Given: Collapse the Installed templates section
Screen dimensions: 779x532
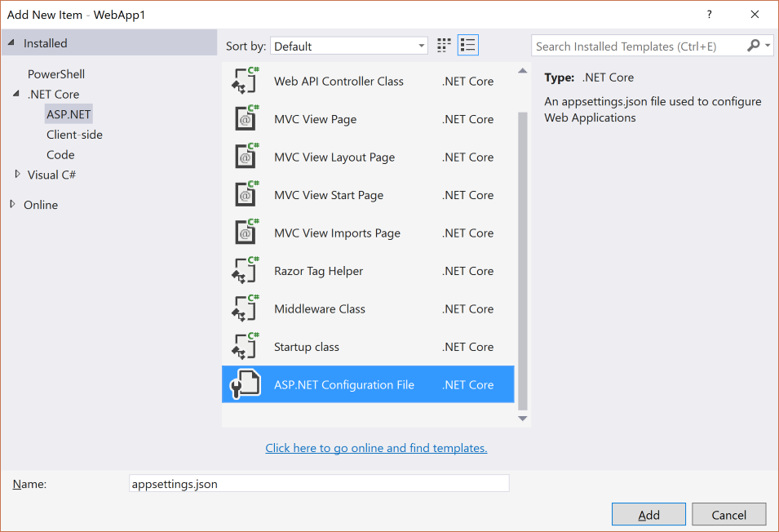Looking at the screenshot, I should (x=11, y=42).
